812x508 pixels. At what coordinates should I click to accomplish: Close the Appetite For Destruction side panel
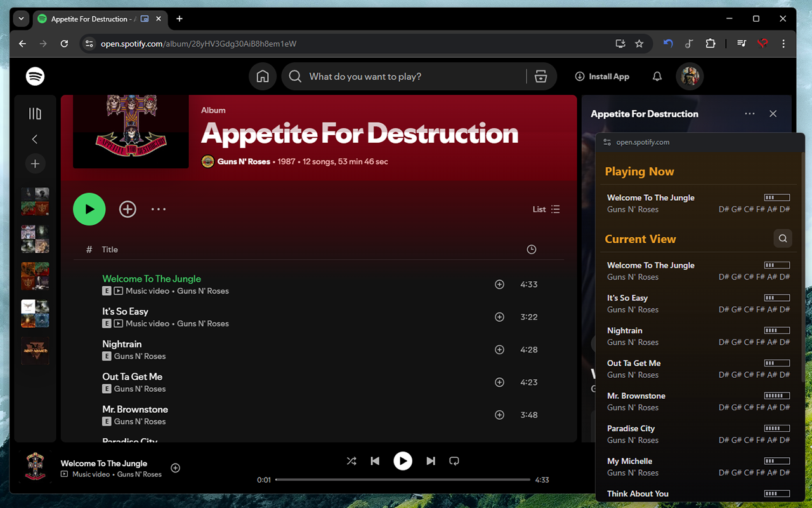[773, 114]
